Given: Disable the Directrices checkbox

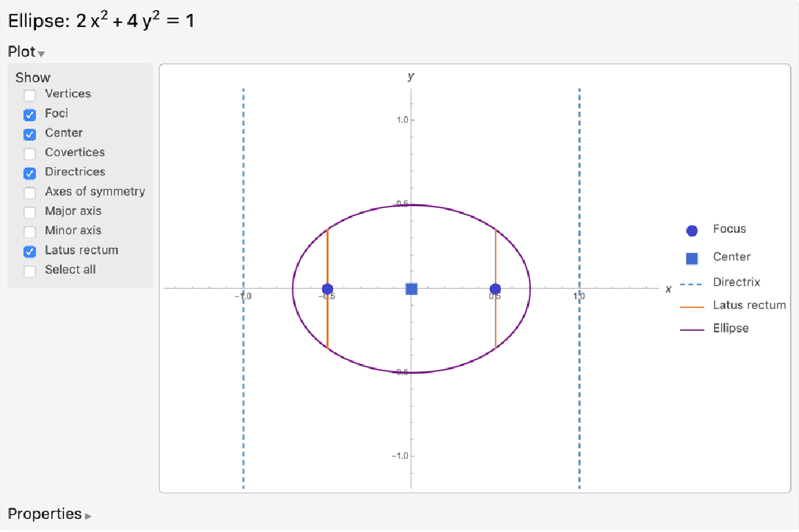Looking at the screenshot, I should [x=30, y=173].
